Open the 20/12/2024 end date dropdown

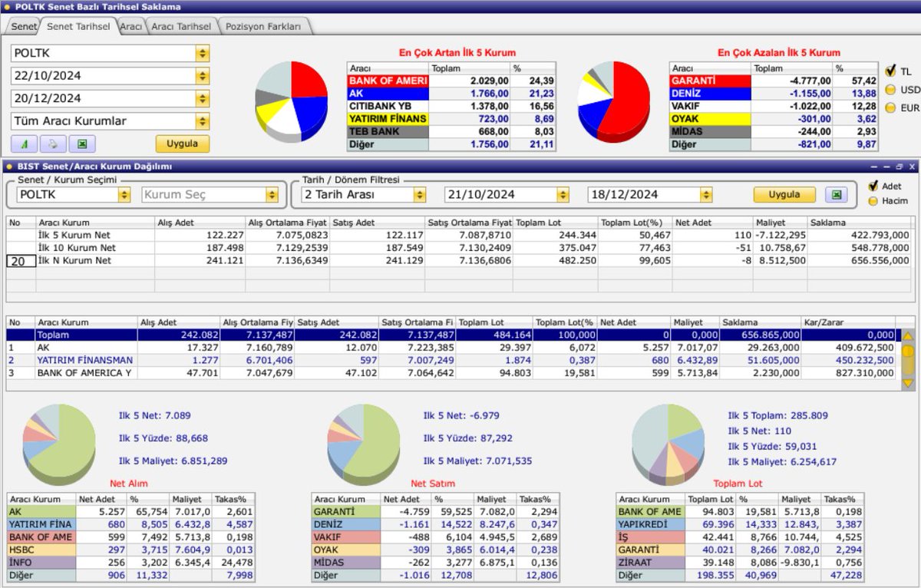point(203,98)
